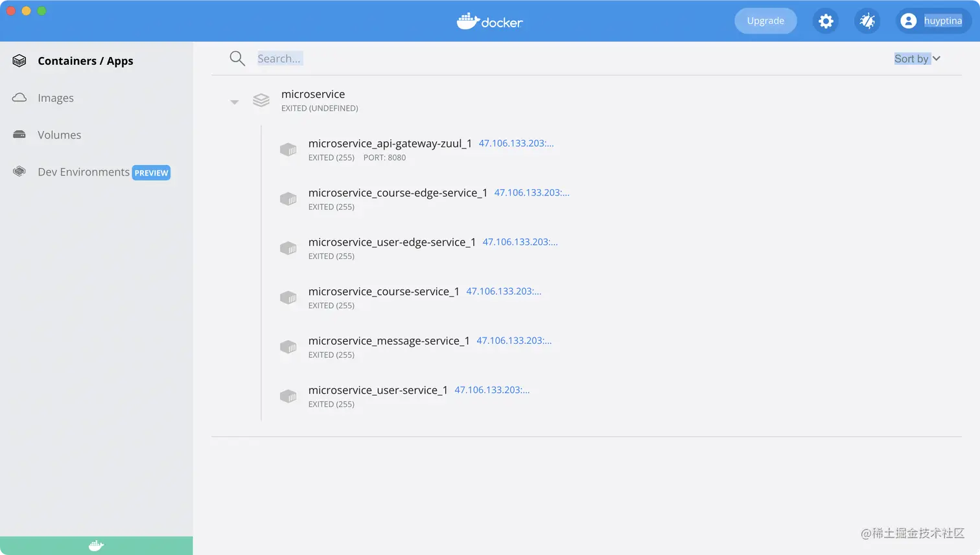Open api-gateway-zuul_1 image link 47.106.133.203
Screen dimensions: 980x555
click(516, 143)
